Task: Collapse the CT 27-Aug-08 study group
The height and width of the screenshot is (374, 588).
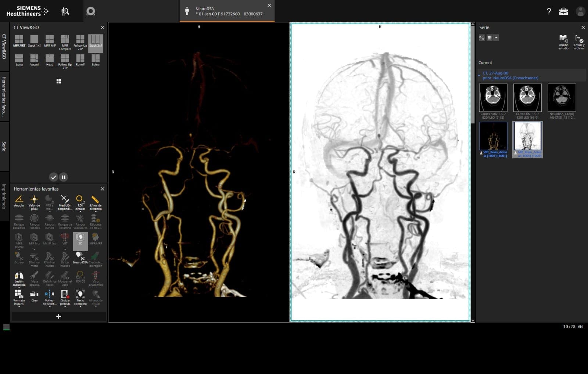Action: point(479,76)
